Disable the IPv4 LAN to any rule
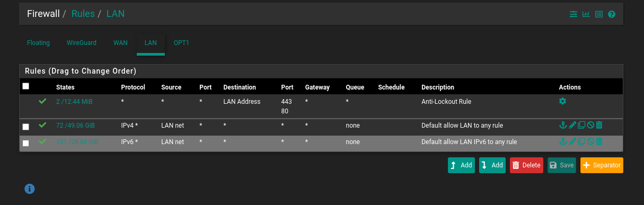 (590, 126)
